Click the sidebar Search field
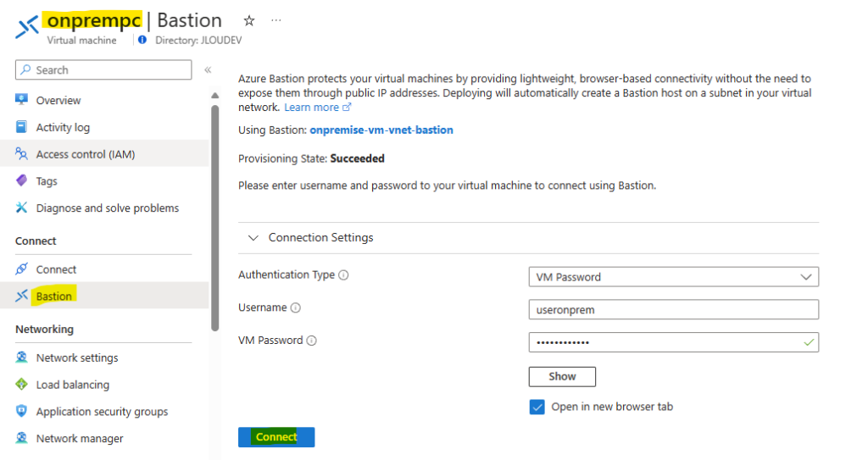The image size is (868, 460). click(103, 69)
